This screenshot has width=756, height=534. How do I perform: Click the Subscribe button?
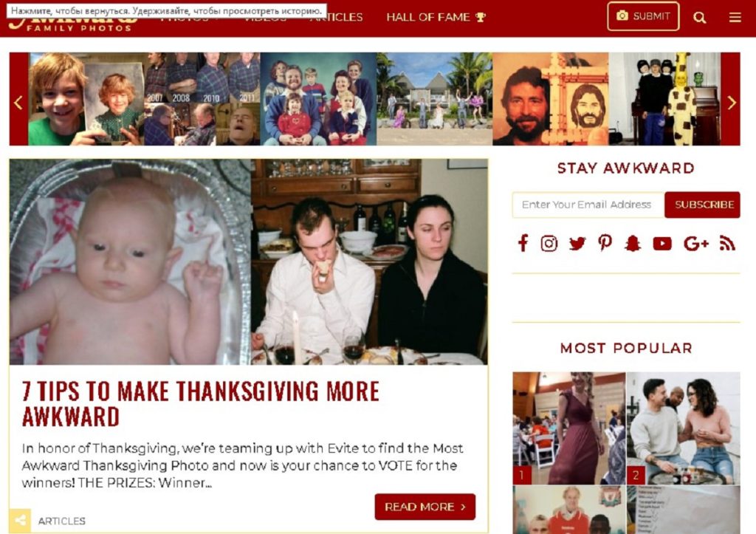tap(703, 205)
